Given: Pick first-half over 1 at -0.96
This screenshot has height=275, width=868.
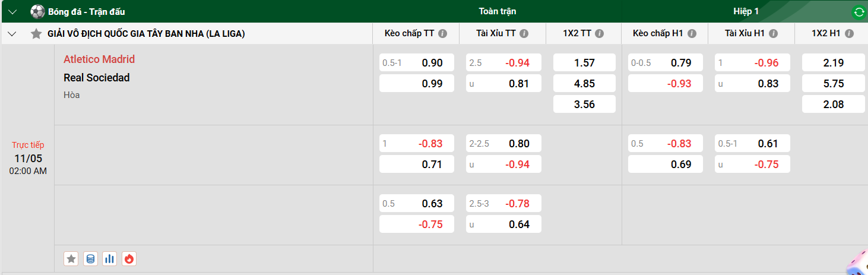Looking at the screenshot, I should [x=752, y=62].
